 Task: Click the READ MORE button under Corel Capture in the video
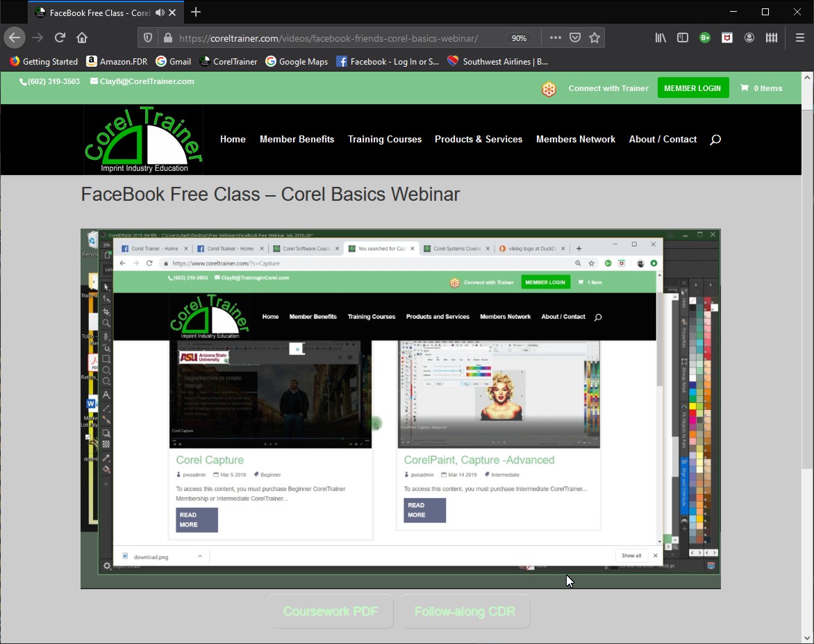[197, 520]
